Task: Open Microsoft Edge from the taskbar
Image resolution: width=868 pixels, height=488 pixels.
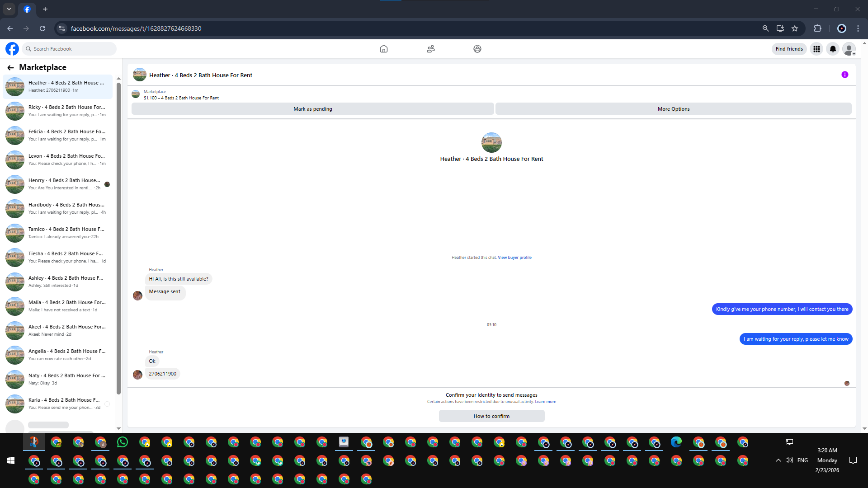Action: 676,442
